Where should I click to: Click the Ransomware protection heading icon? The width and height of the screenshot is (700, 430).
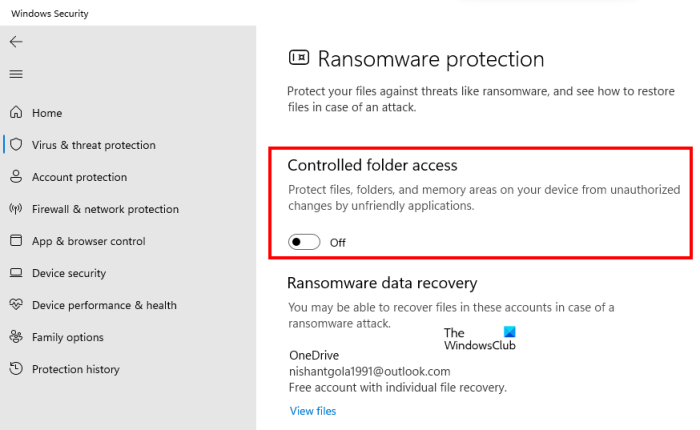298,58
